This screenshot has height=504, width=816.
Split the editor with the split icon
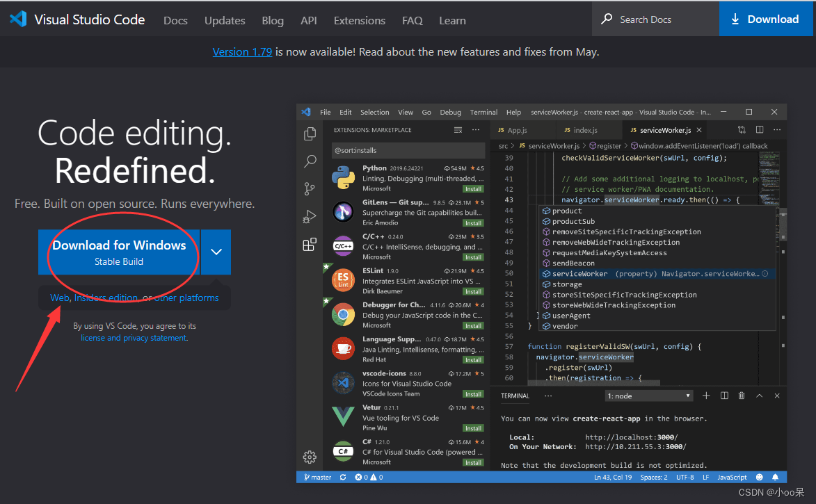760,130
